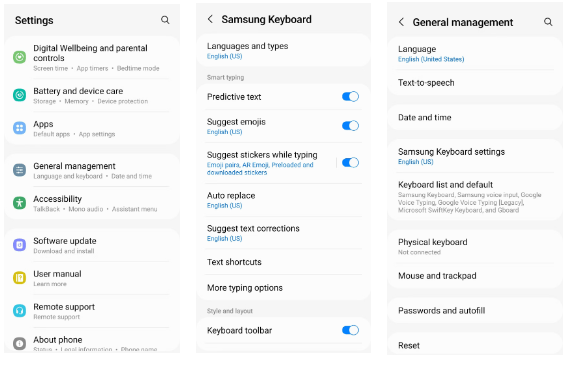Tap the Battery and device care icon

click(19, 95)
